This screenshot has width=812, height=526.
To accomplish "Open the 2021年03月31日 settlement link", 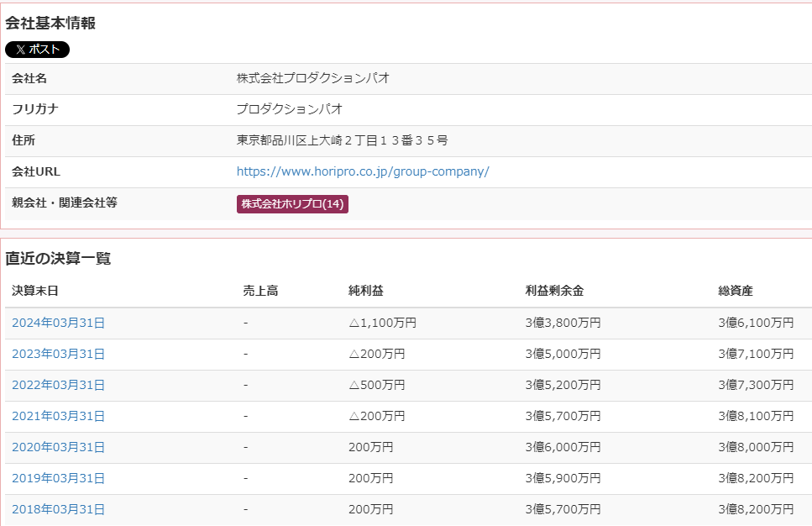I will click(x=58, y=416).
